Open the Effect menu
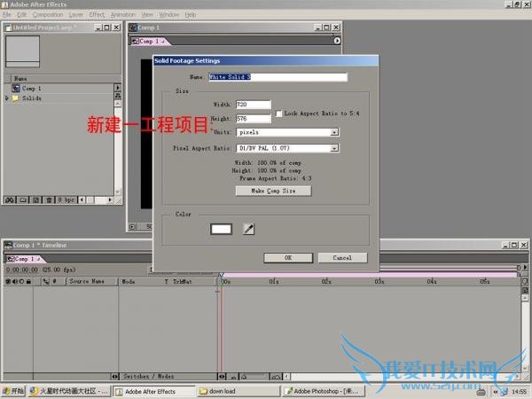This screenshot has height=399, width=532. tap(97, 14)
